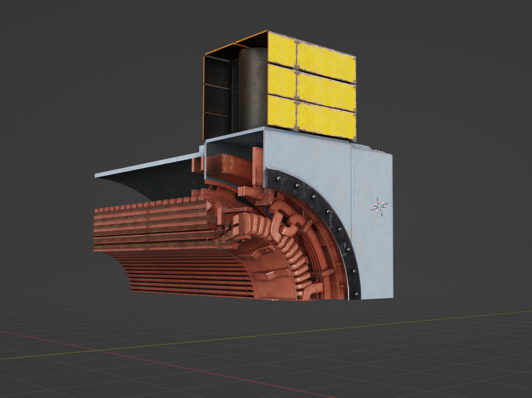Select the middle-right yellow panel
This screenshot has width=532, height=398.
pos(326,88)
